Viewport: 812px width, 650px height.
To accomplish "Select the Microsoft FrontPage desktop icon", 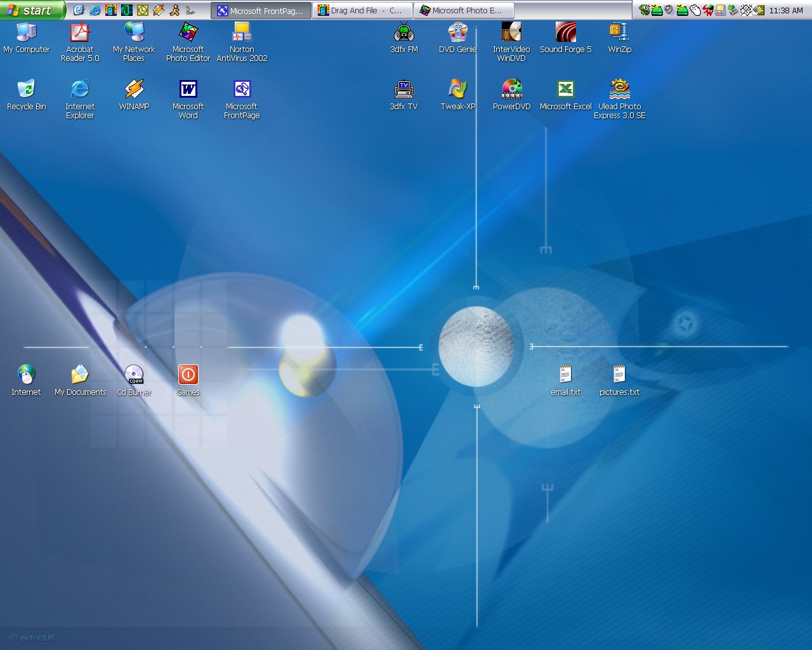I will coord(242,100).
